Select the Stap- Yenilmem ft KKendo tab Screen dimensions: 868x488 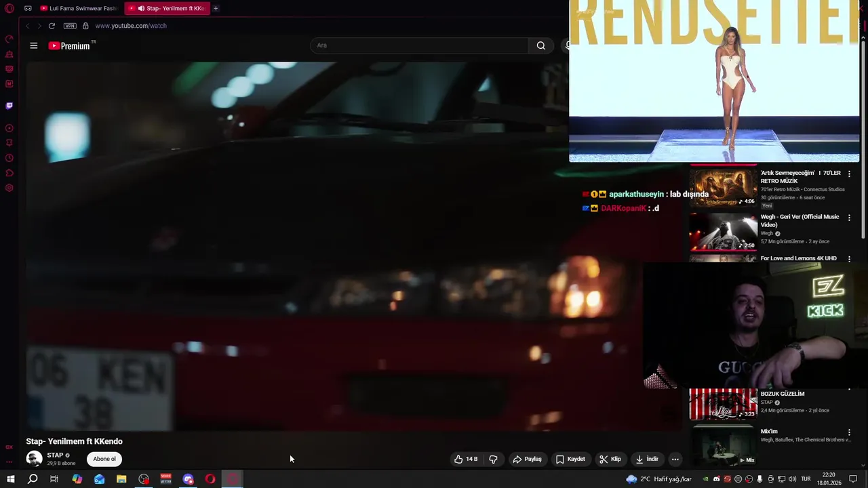(x=167, y=8)
